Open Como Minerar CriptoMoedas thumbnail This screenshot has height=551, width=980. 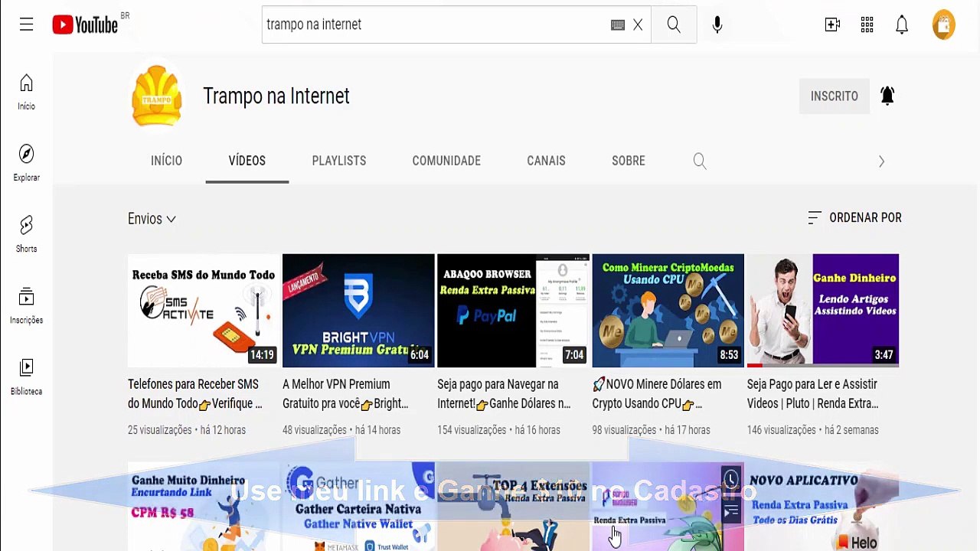668,311
